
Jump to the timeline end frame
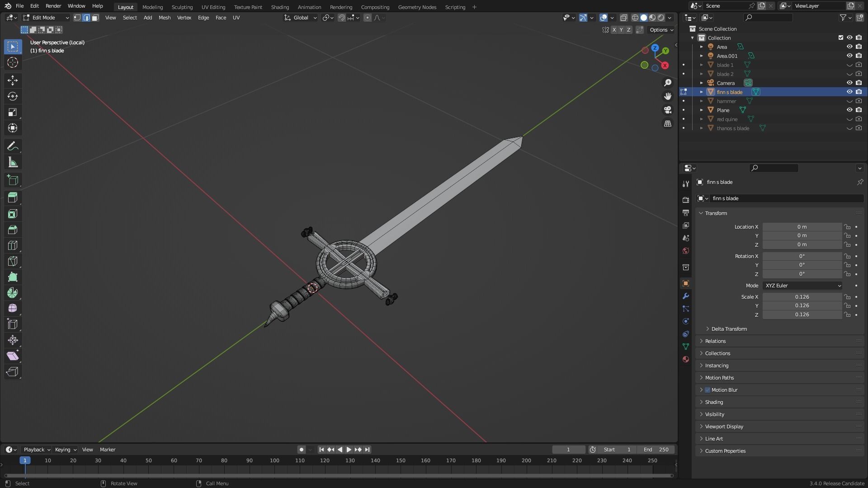click(367, 450)
